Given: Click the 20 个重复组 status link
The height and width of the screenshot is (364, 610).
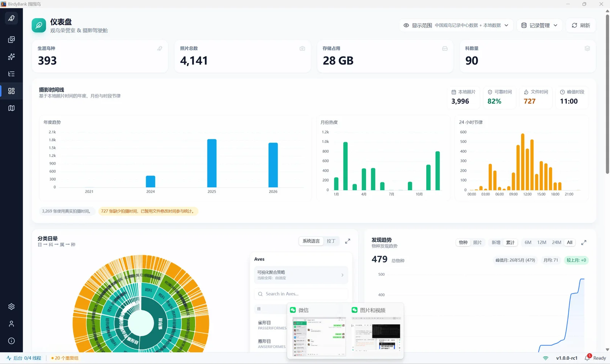Looking at the screenshot, I should tap(65, 358).
